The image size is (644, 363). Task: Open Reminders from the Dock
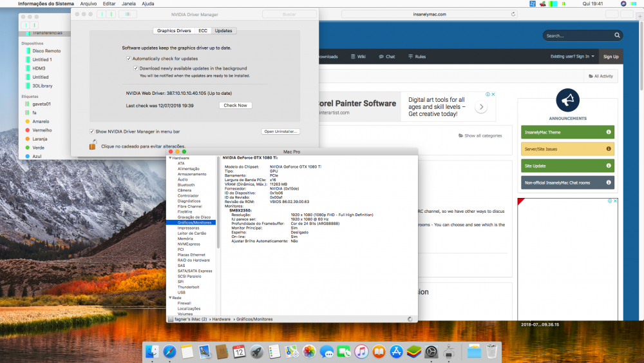click(x=274, y=352)
